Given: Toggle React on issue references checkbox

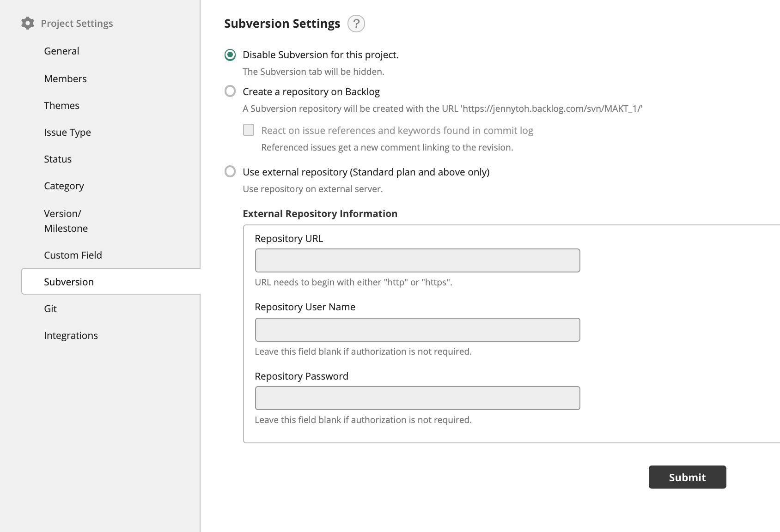Looking at the screenshot, I should tap(249, 130).
